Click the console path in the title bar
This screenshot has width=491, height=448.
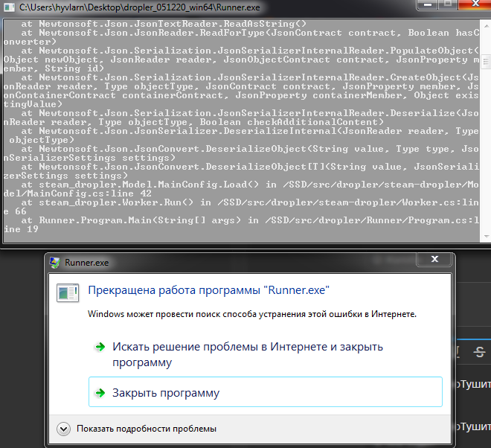(140, 7)
